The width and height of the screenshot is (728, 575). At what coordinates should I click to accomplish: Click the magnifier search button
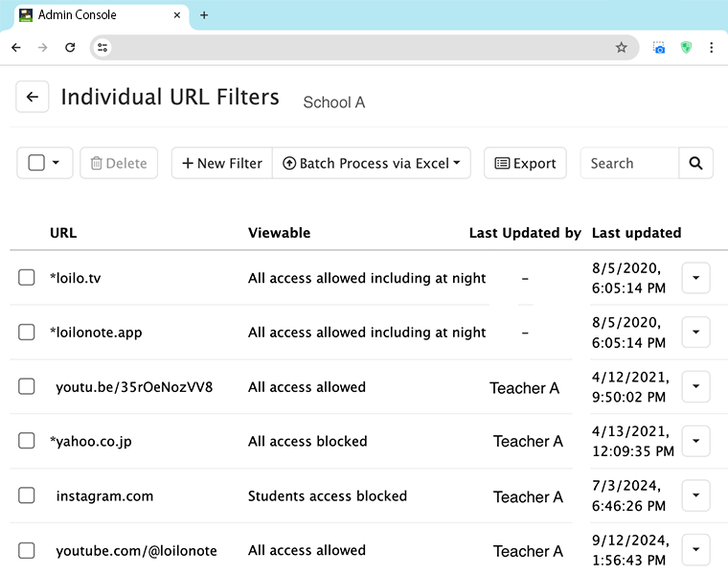coord(695,163)
